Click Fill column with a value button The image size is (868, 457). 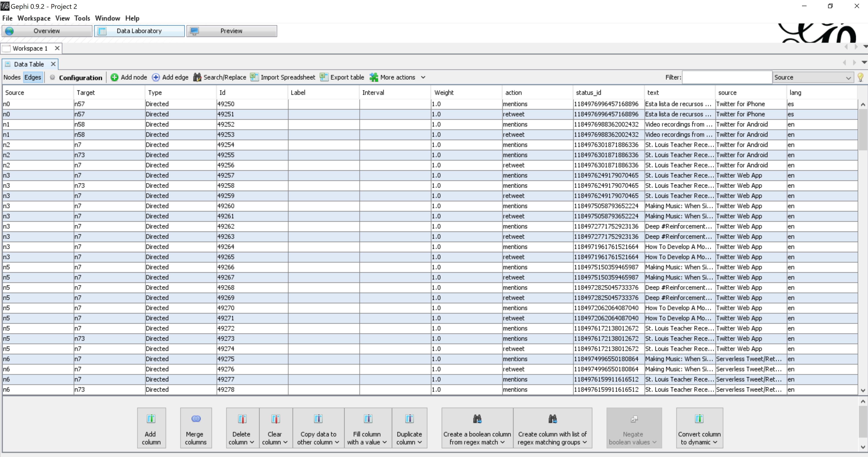point(367,428)
